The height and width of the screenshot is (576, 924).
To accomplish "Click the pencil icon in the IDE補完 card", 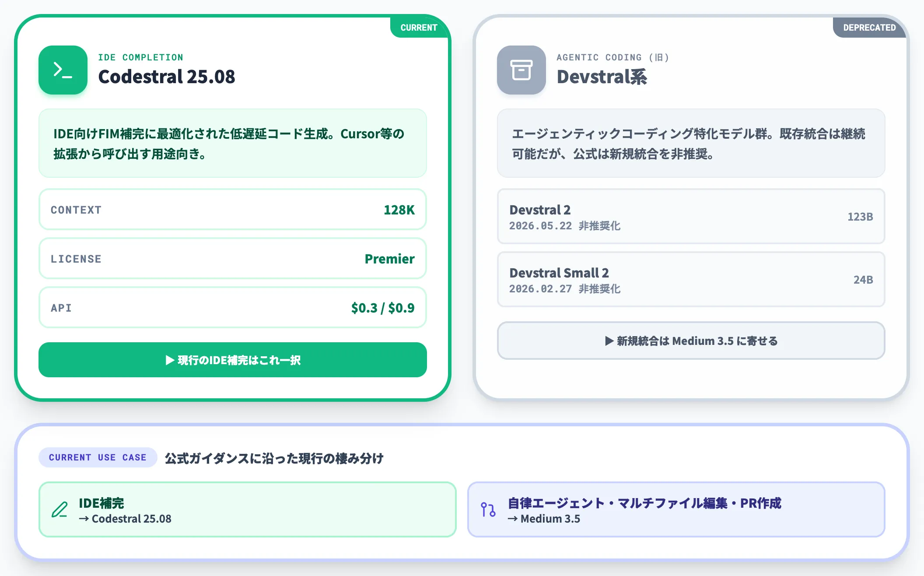I will coord(59,510).
